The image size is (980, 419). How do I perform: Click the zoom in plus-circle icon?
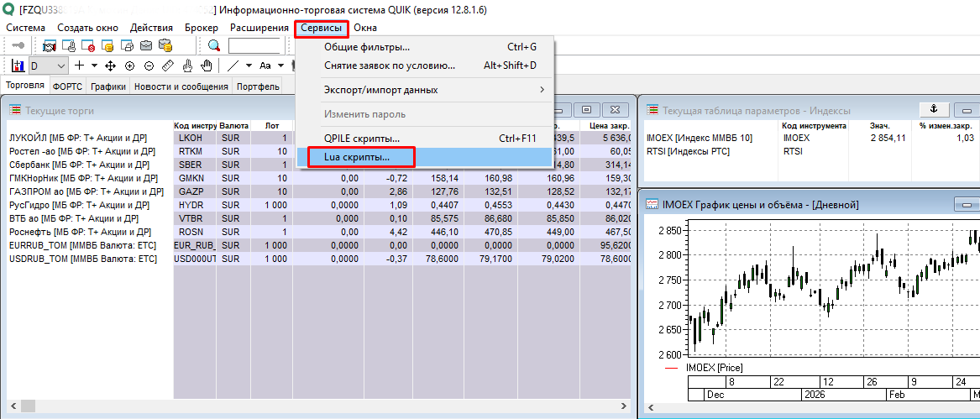(129, 65)
